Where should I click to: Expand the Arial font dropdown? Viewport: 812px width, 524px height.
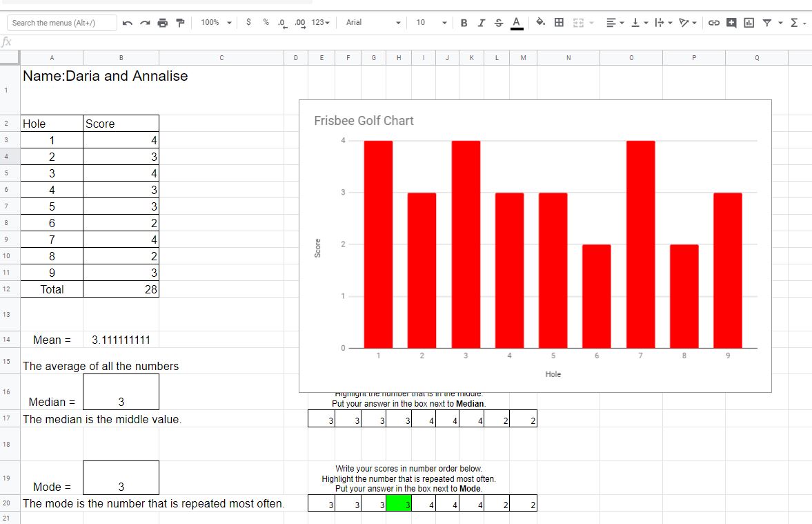373,22
